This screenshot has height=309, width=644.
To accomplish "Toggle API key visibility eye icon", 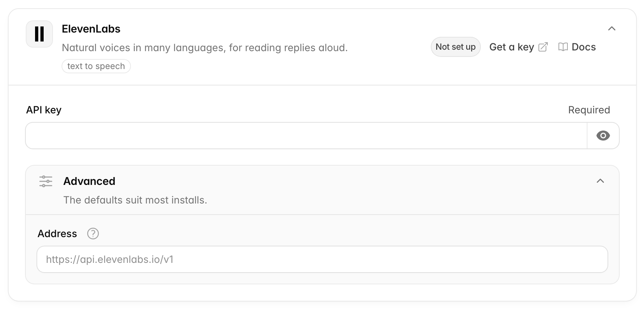I will [x=603, y=136].
